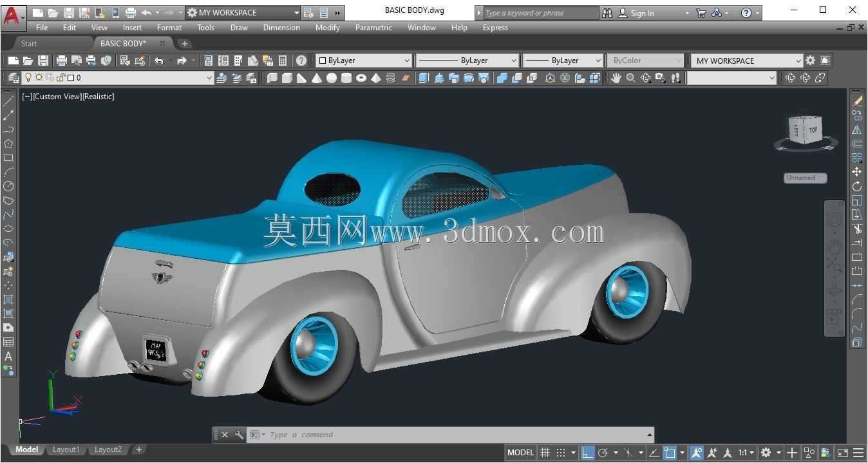868x463 pixels.
Task: Toggle annotation objects visibility in status bar
Action: (697, 453)
